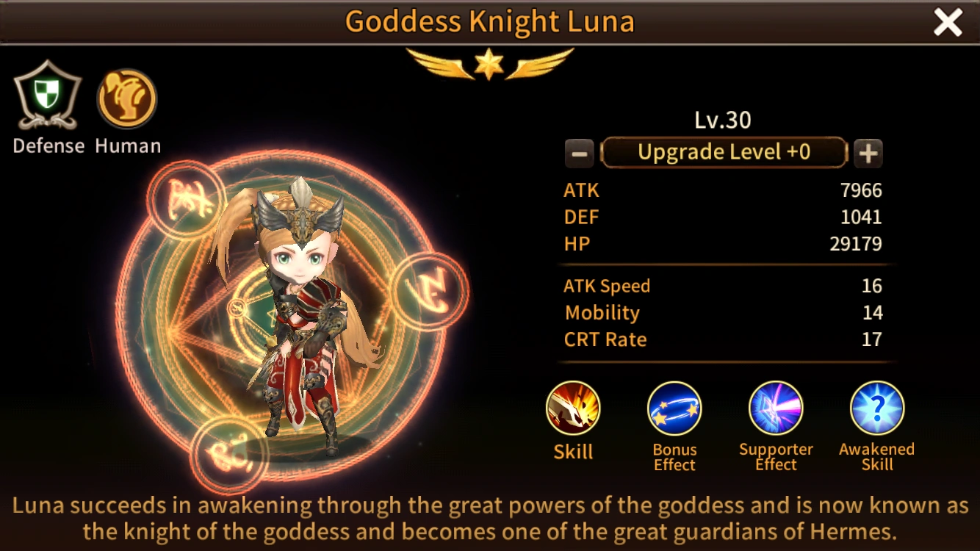Tap the right-side glowing rune circle
The width and height of the screenshot is (980, 551).
430,291
